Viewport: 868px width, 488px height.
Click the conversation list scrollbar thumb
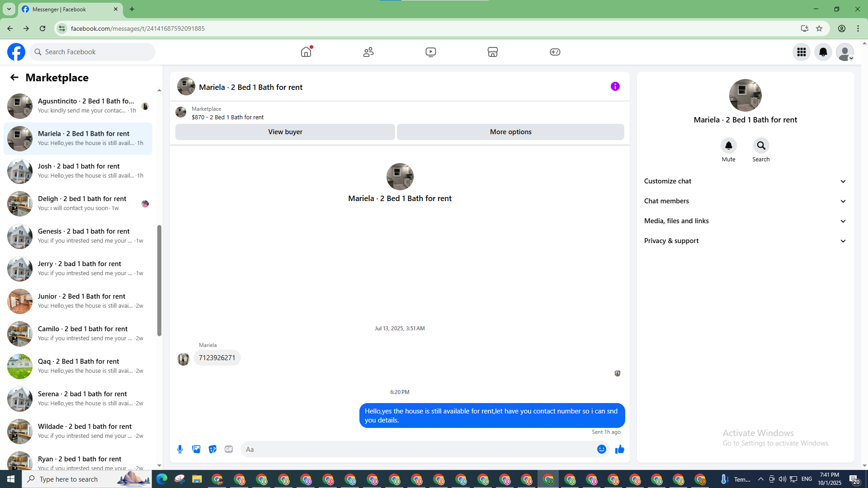pos(159,280)
